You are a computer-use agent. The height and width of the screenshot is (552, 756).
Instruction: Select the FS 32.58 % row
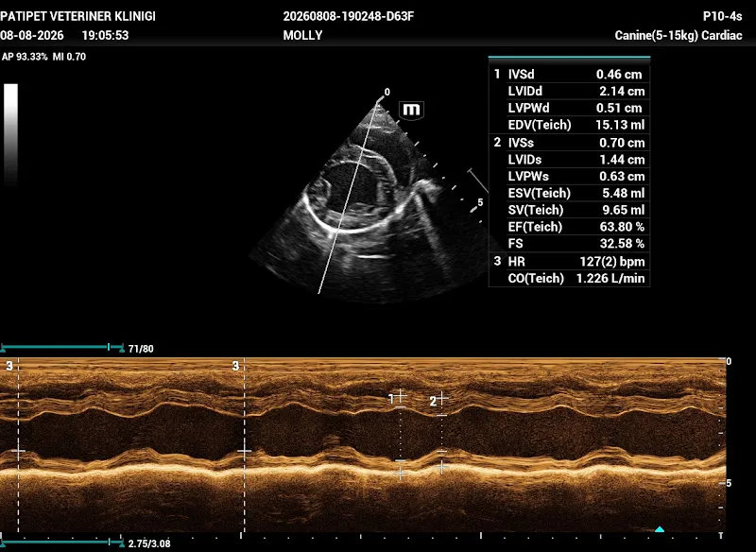(x=570, y=244)
